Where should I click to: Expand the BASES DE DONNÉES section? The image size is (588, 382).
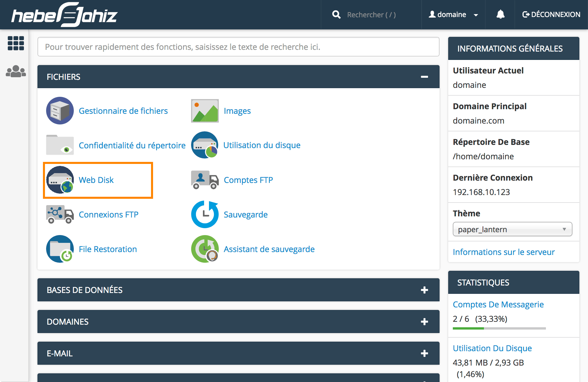(x=424, y=290)
